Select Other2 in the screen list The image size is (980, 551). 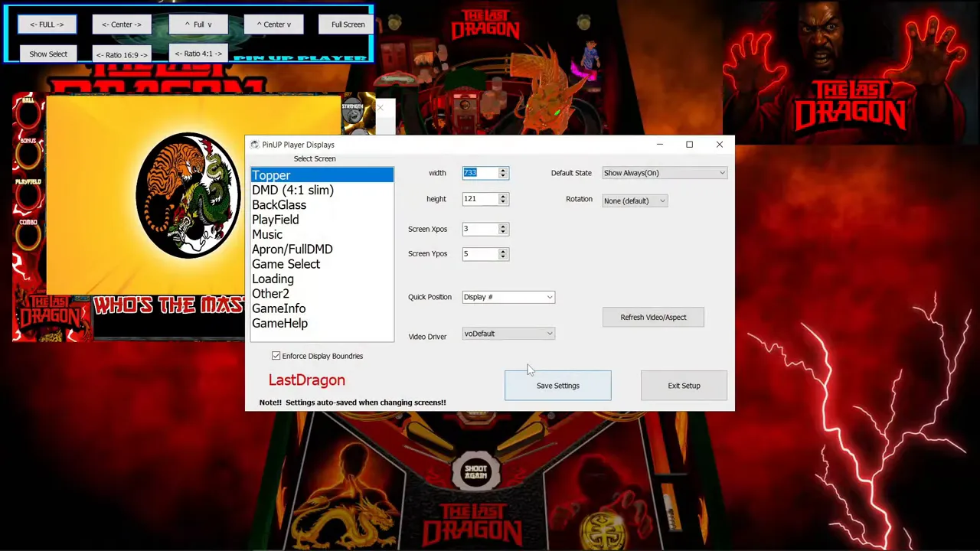(322, 294)
